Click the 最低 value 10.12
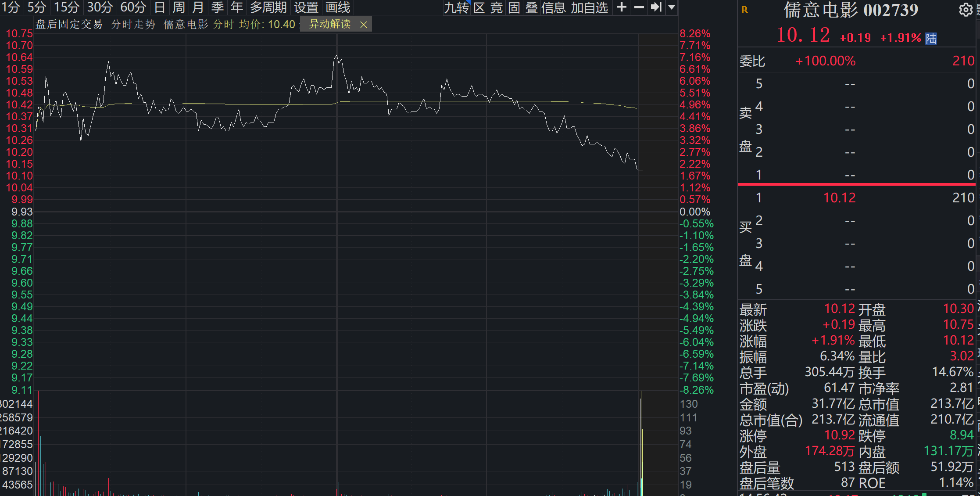 click(x=959, y=341)
